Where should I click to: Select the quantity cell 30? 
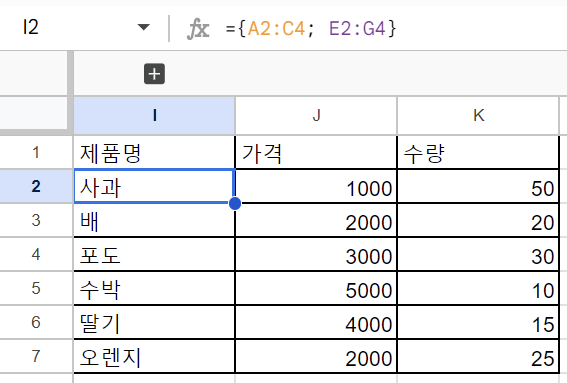478,254
